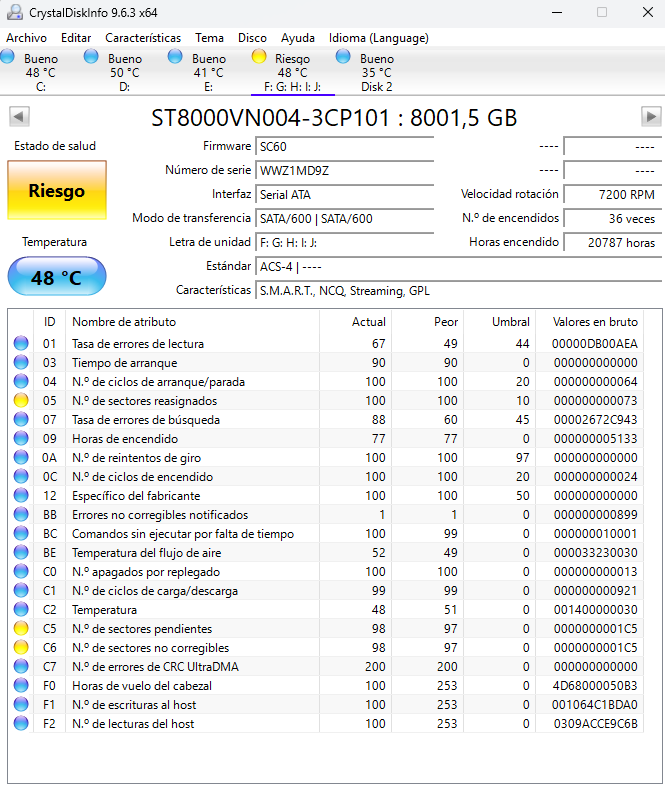Click yellow icon beside sectores pendientes row

21,629
